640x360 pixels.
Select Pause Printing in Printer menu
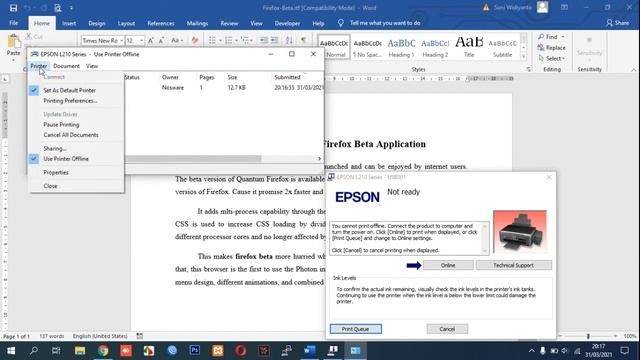[61, 124]
